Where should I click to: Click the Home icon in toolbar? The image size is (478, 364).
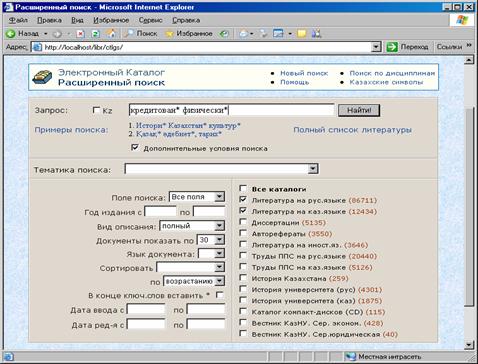pos(111,33)
